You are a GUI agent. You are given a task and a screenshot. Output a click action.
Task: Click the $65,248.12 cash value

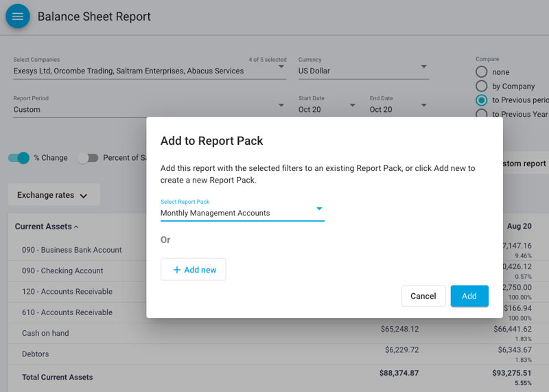click(399, 329)
